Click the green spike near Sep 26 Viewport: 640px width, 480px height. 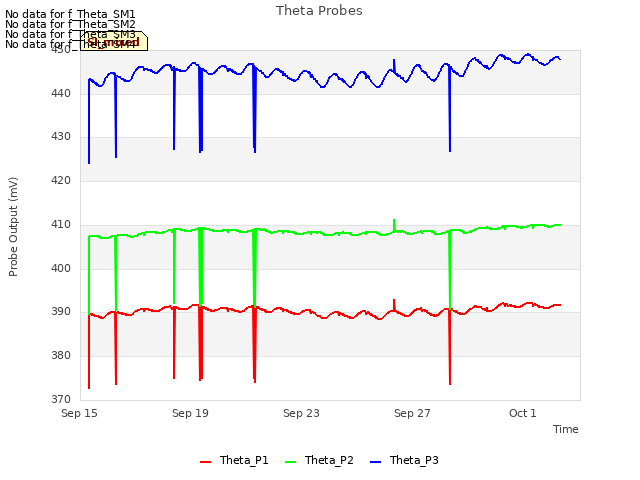[x=394, y=225]
